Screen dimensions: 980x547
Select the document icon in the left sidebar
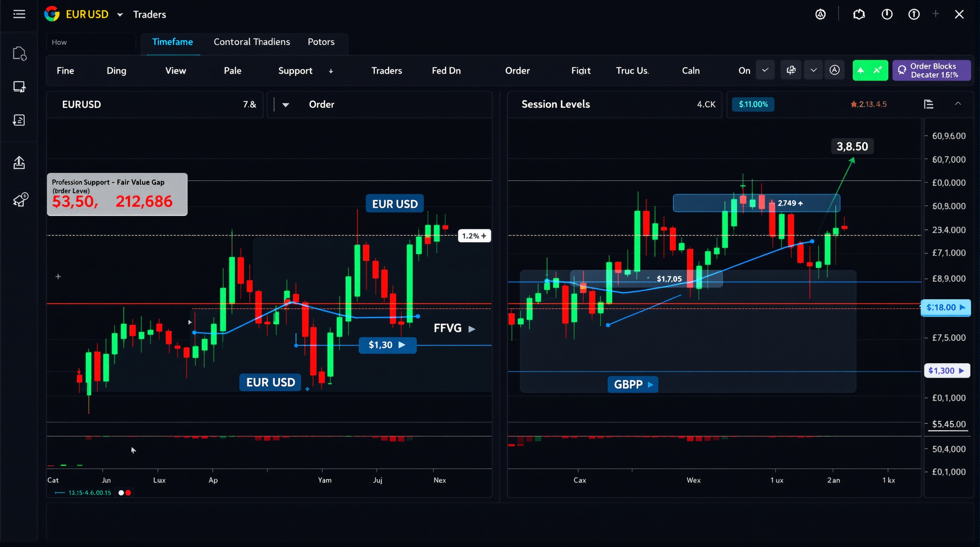click(x=19, y=53)
